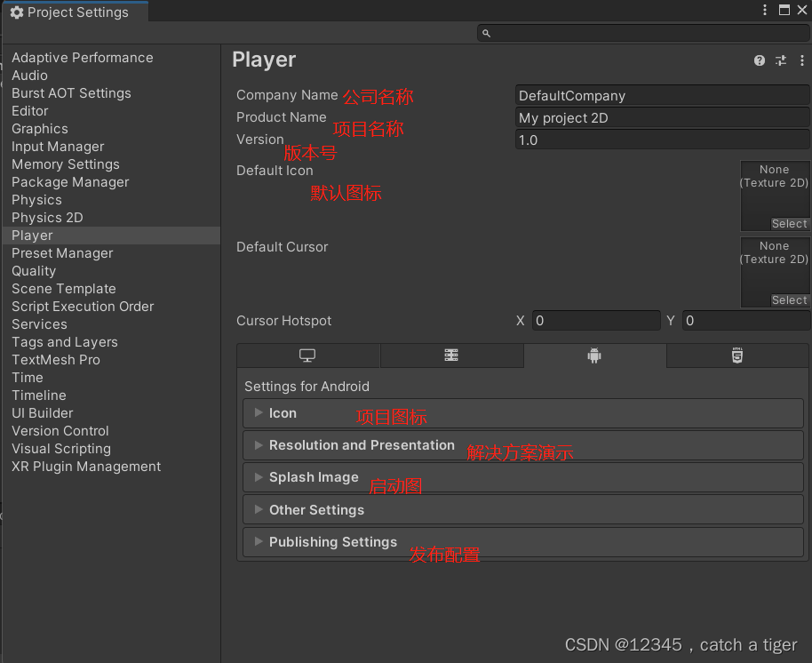Click the Project Settings gear tab
Screen dimensions: 812x663
tap(76, 12)
